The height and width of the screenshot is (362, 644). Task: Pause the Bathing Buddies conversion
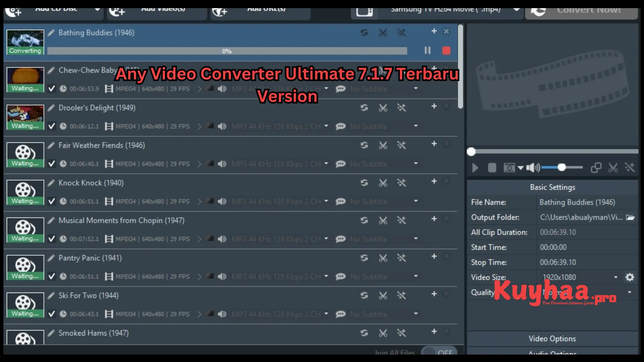click(427, 51)
